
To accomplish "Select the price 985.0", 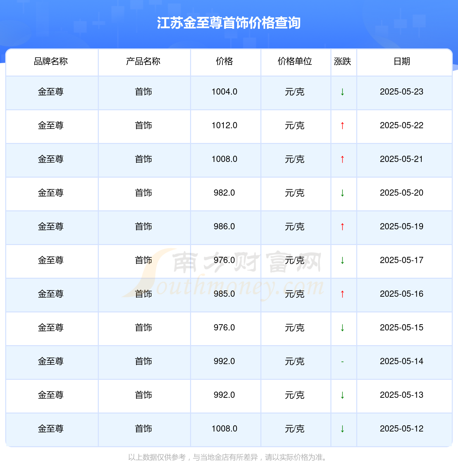I will tap(224, 294).
